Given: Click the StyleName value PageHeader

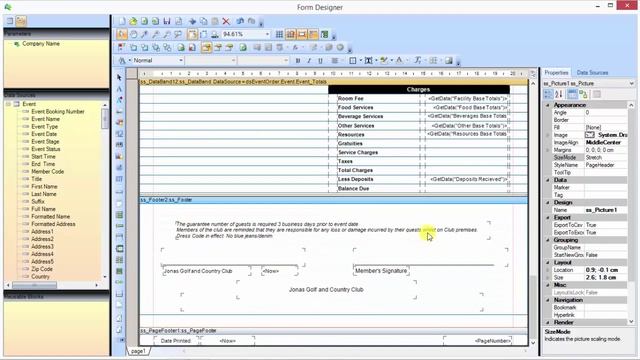Looking at the screenshot, I should (x=606, y=165).
